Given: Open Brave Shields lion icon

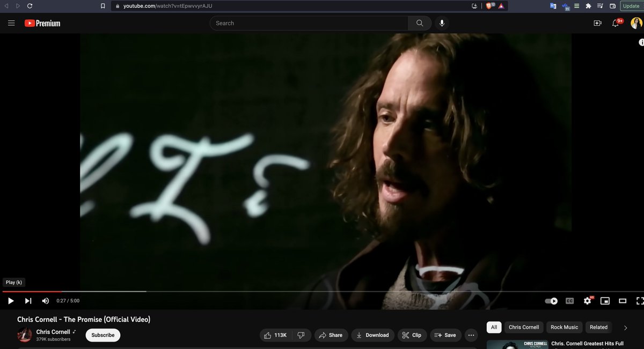Looking at the screenshot, I should (489, 6).
